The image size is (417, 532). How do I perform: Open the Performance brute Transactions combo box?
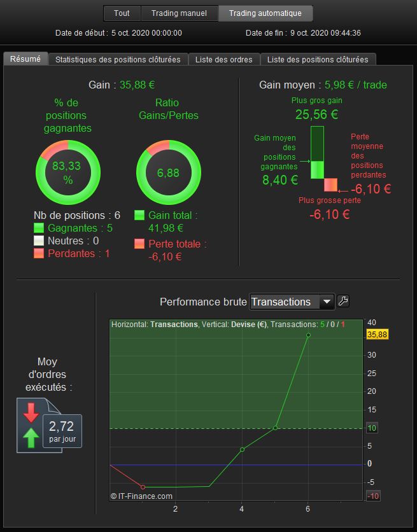coord(292,302)
